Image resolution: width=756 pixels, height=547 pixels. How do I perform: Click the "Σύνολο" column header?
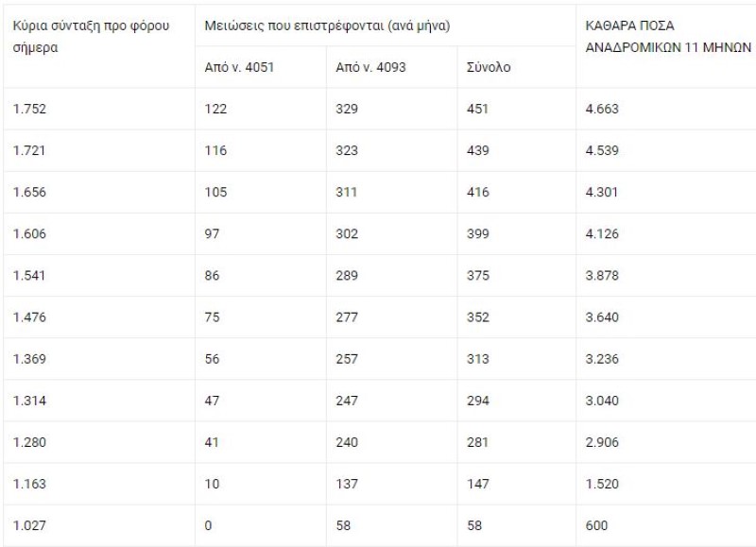[x=490, y=67]
